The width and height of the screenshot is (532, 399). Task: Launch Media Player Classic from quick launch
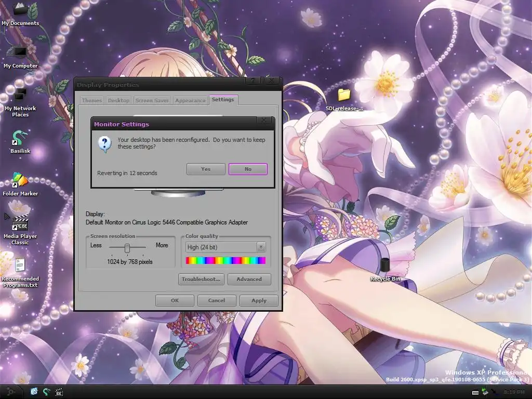pyautogui.click(x=59, y=392)
